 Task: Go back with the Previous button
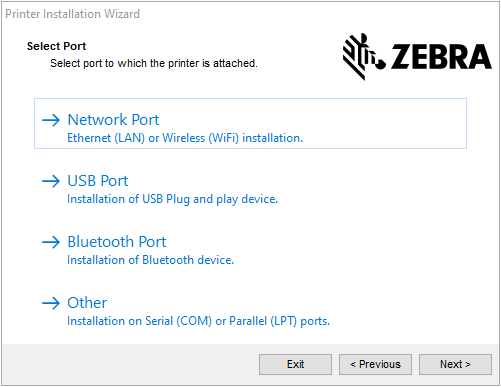click(x=375, y=364)
